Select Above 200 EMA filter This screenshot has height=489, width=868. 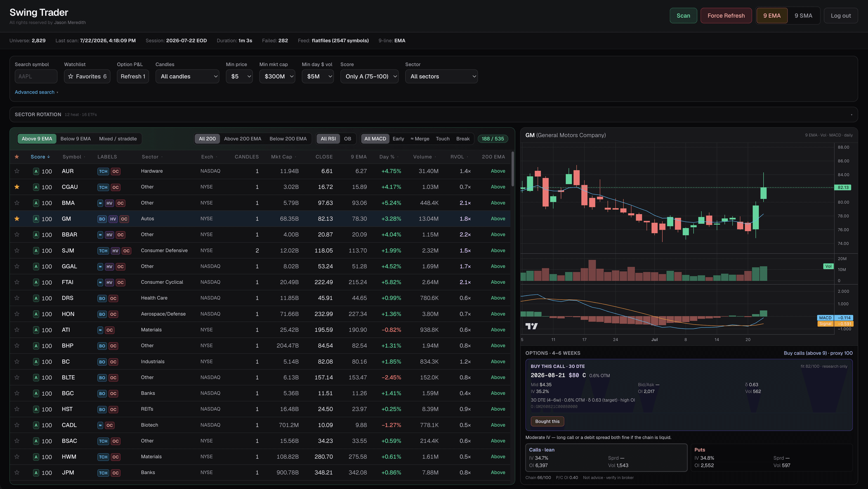[243, 139]
